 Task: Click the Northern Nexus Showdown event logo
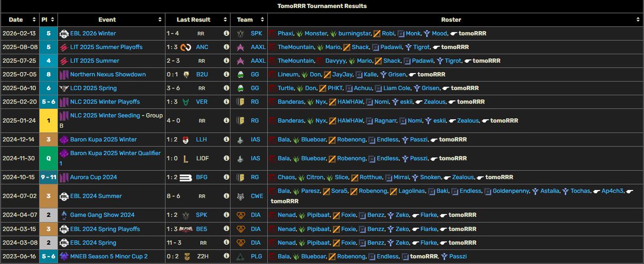pyautogui.click(x=64, y=75)
